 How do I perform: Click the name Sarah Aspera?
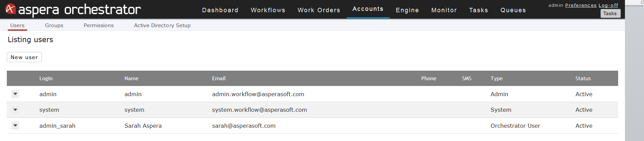(143, 126)
